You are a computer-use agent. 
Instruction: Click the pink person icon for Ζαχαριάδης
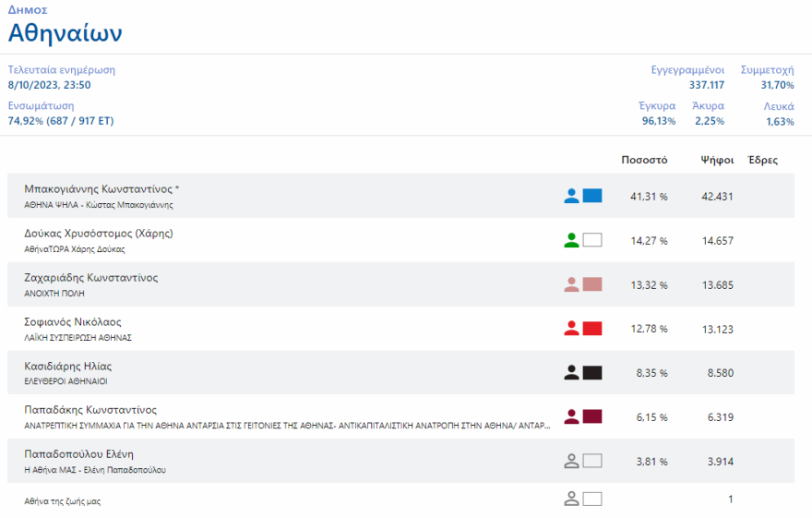572,284
